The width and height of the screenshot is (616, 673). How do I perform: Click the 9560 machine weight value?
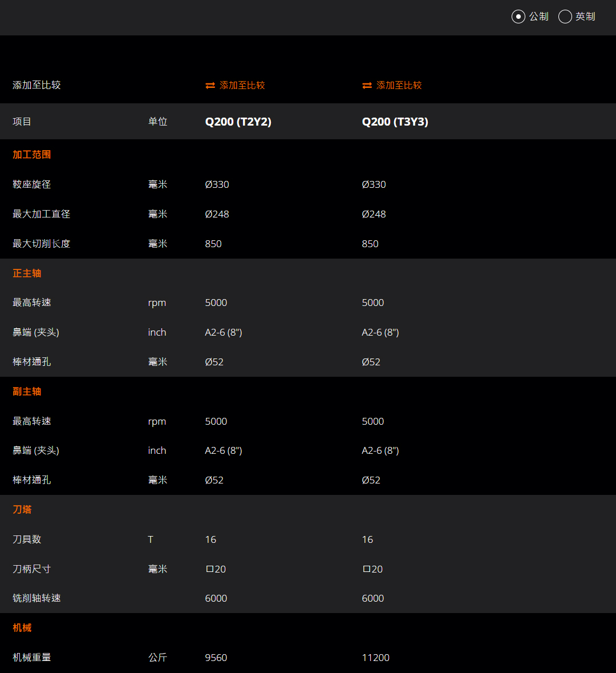click(x=216, y=658)
